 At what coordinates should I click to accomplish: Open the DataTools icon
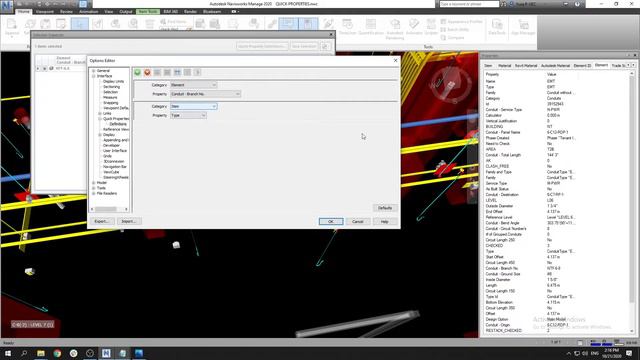[x=497, y=27]
